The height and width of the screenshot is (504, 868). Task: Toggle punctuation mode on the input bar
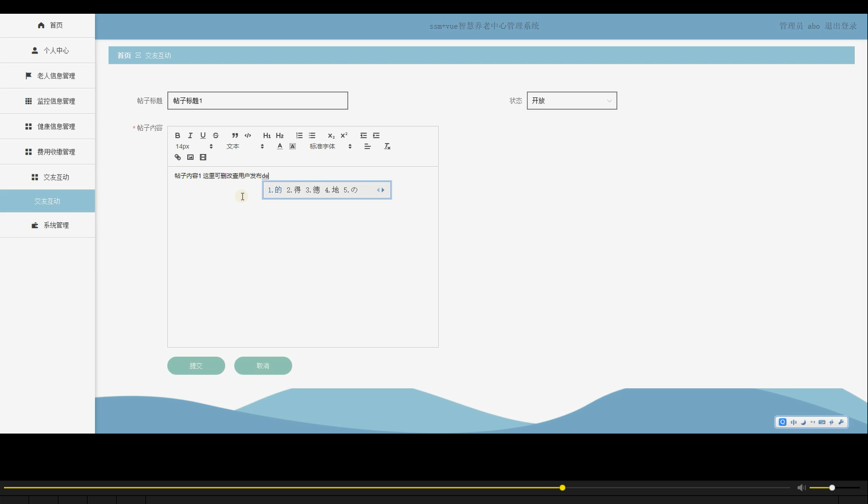click(x=812, y=422)
